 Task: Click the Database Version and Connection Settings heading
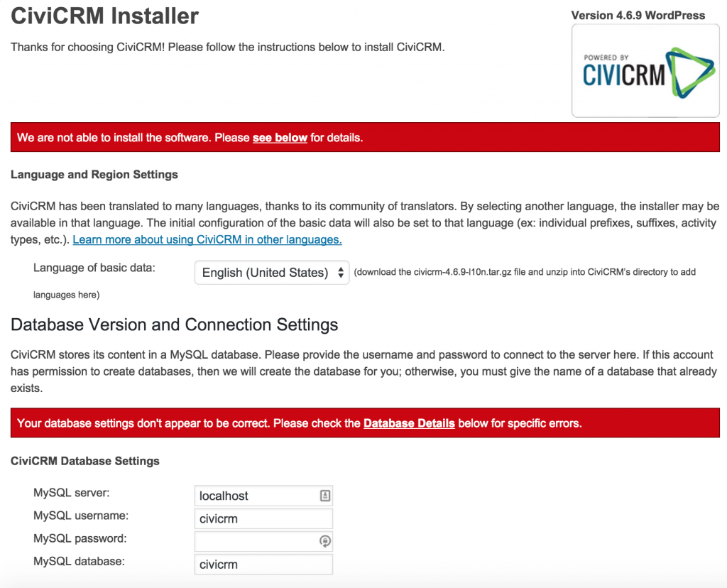pos(174,325)
